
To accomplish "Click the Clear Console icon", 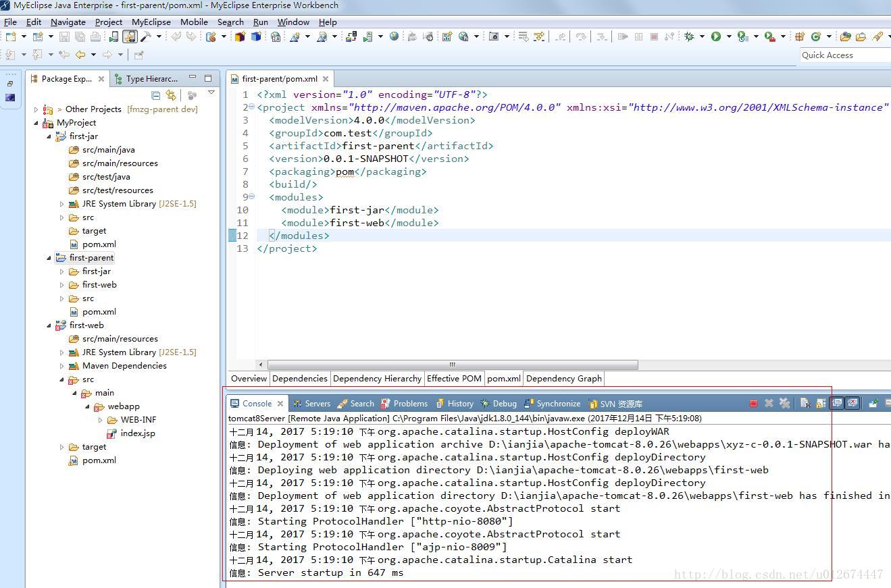I will [x=805, y=403].
